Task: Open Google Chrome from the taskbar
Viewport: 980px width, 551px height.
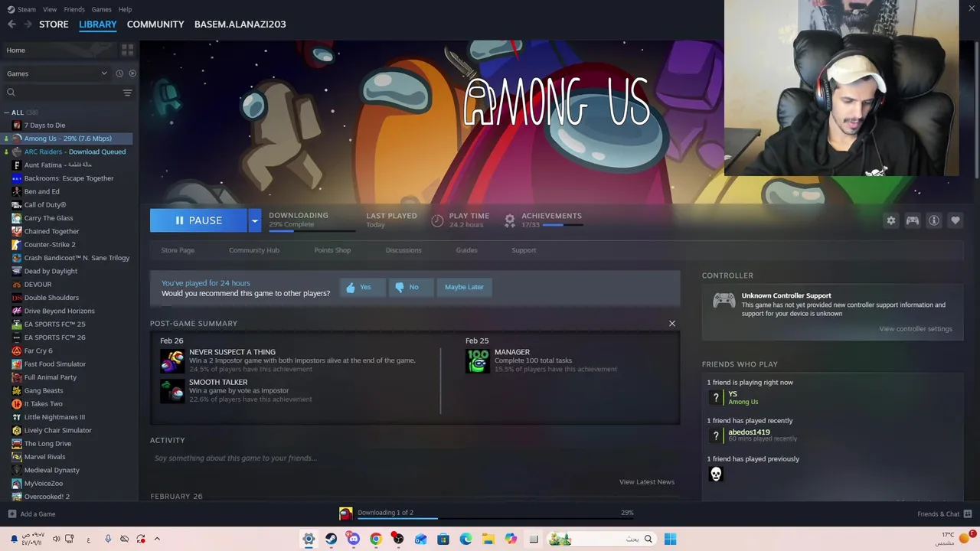Action: pyautogui.click(x=376, y=539)
